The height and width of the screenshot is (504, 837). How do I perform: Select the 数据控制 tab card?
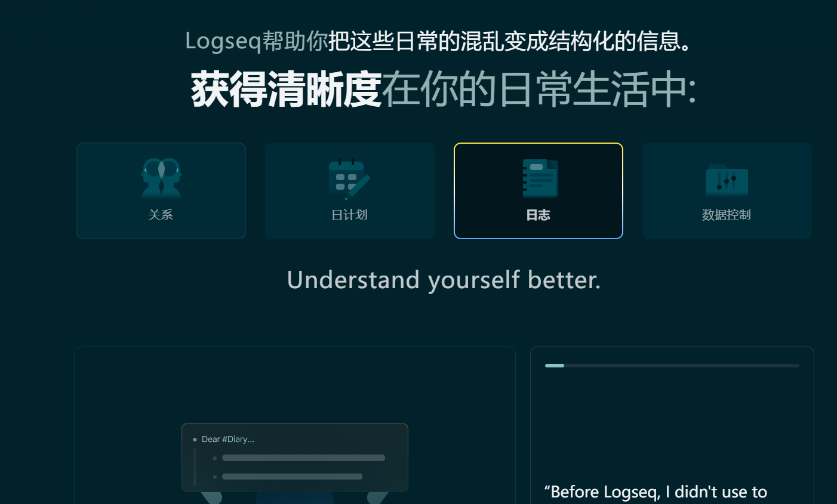pos(727,191)
